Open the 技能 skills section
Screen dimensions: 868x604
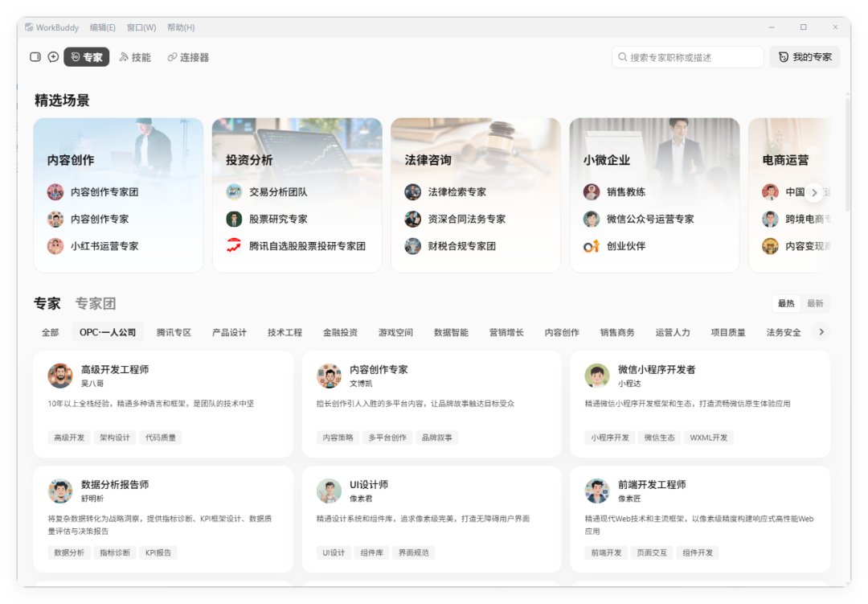[134, 57]
